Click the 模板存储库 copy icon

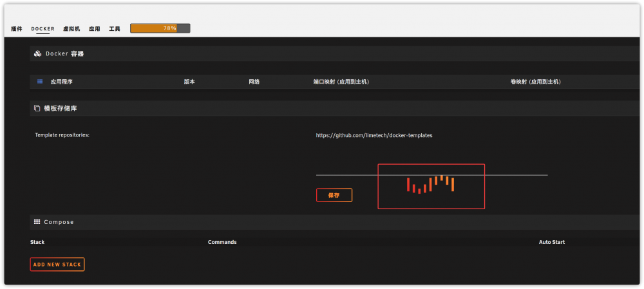(x=37, y=108)
